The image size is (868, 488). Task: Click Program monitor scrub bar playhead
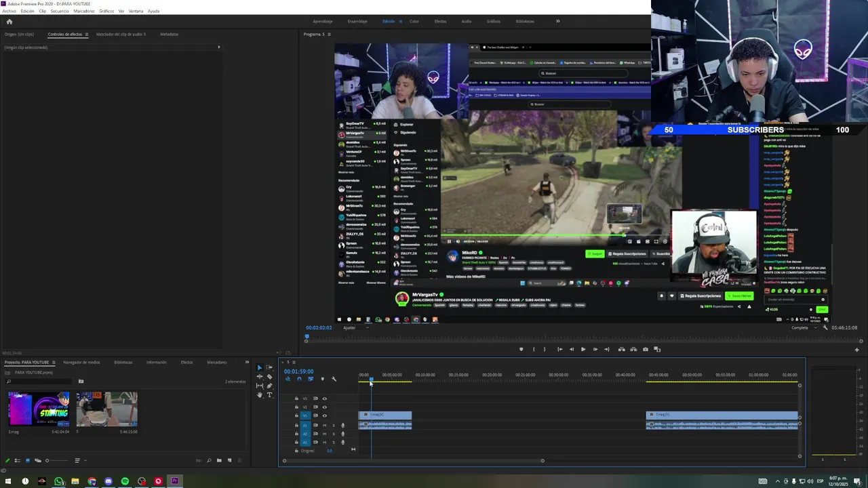point(307,337)
